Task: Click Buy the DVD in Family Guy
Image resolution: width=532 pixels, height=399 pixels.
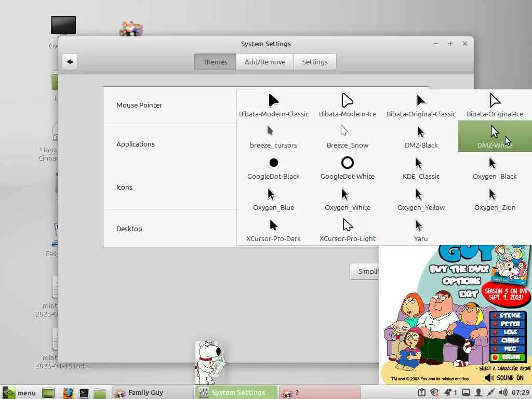Action: [459, 269]
